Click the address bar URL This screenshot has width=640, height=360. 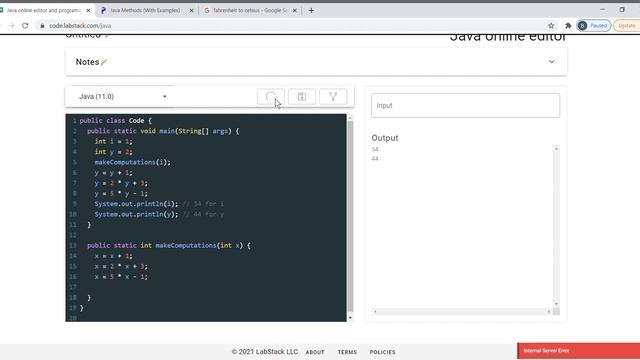pyautogui.click(x=80, y=25)
